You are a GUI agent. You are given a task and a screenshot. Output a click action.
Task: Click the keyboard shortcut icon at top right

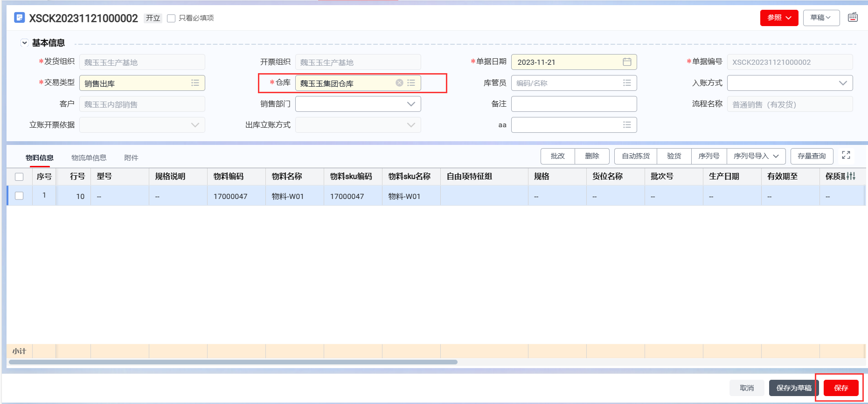[853, 18]
